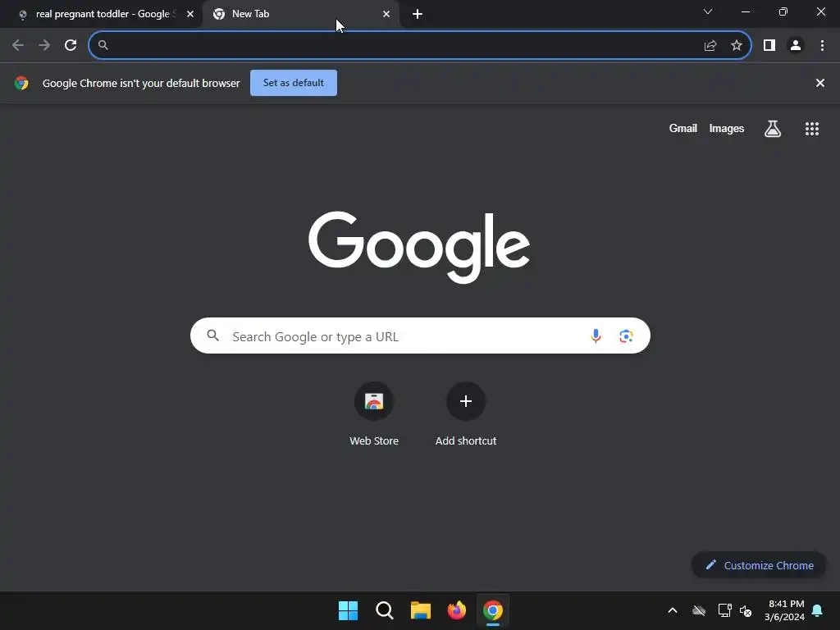
Task: Close the New Tab tab
Action: tap(386, 14)
